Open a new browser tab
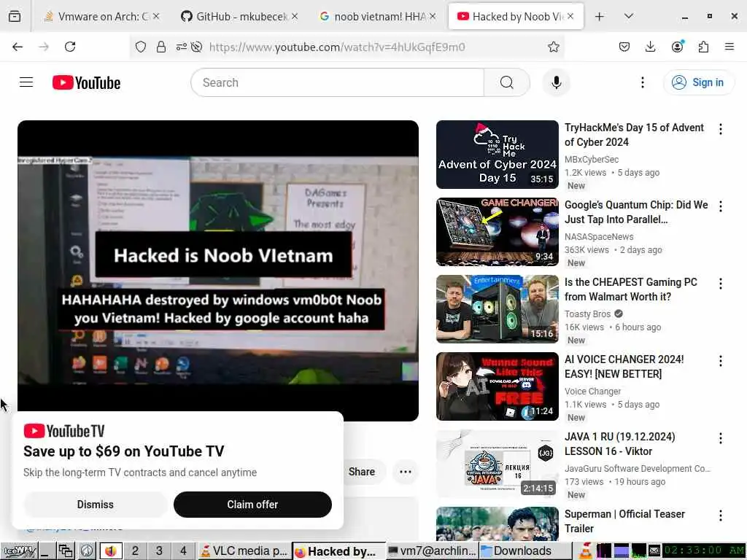This screenshot has height=560, width=747. [600, 17]
